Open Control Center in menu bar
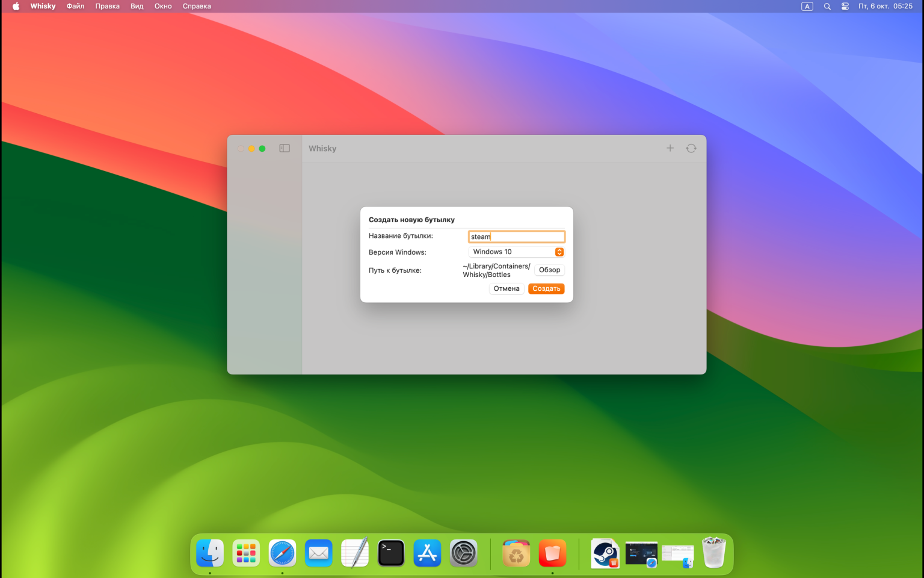924x578 pixels. coord(845,6)
